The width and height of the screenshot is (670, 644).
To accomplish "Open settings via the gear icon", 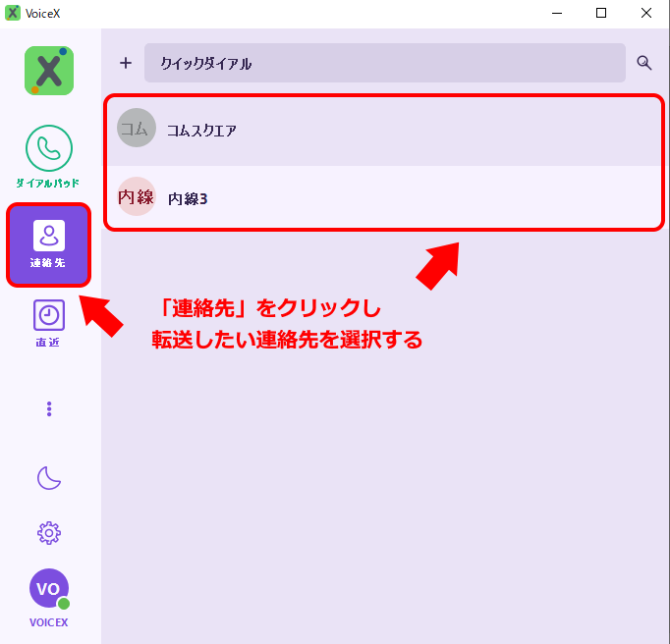I will 49,533.
